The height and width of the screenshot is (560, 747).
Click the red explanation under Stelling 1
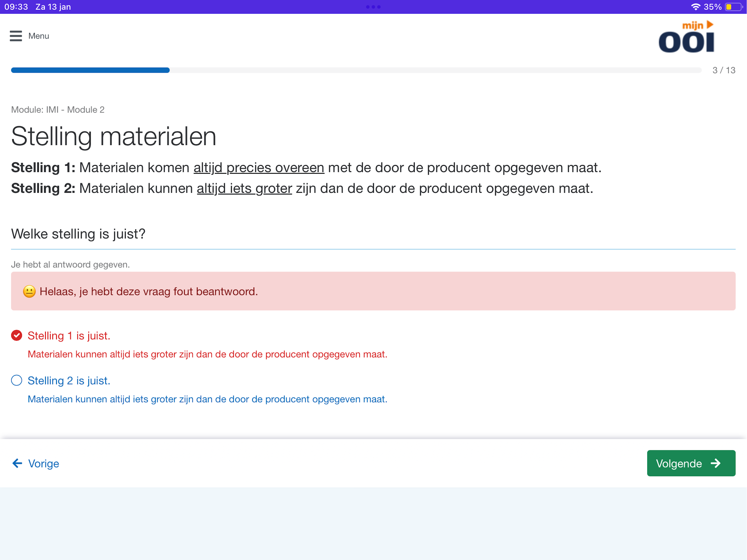[207, 354]
